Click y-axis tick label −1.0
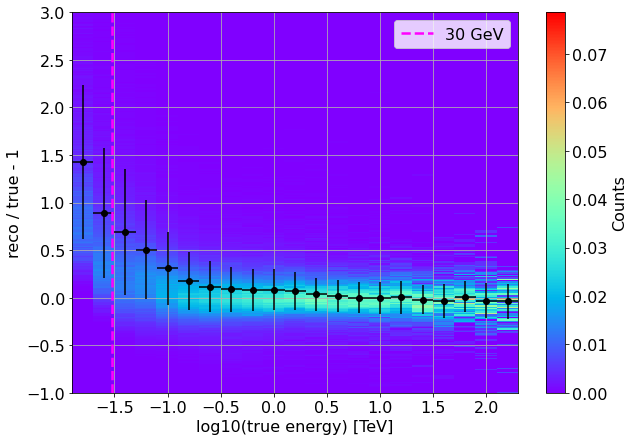Screen dimensions: 633x441 coord(46,394)
